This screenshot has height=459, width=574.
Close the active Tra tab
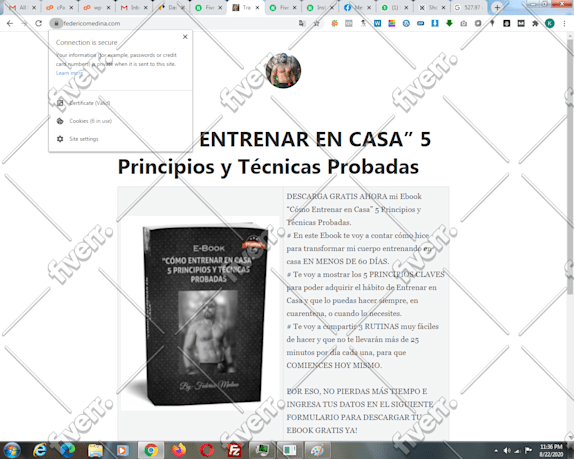pyautogui.click(x=257, y=8)
